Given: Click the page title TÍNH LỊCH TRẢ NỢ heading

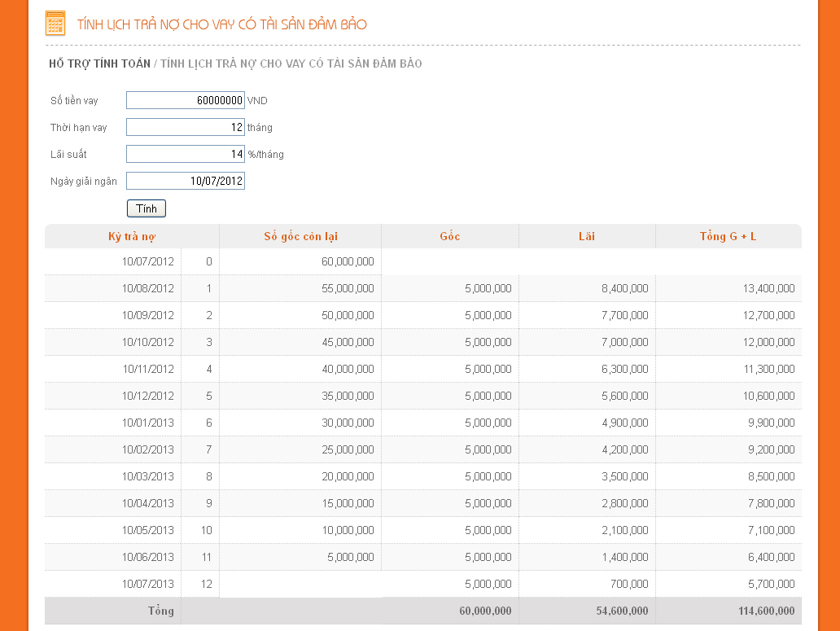Looking at the screenshot, I should pos(221,24).
